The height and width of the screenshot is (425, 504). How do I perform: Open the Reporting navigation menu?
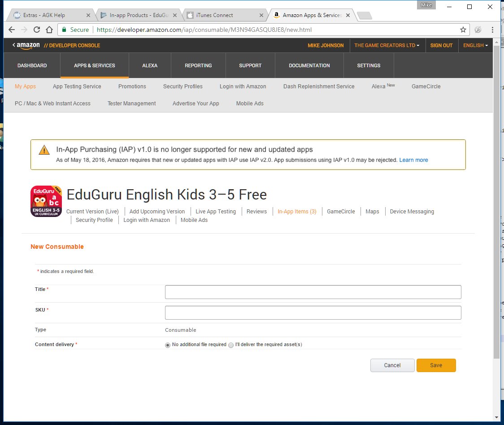point(198,65)
